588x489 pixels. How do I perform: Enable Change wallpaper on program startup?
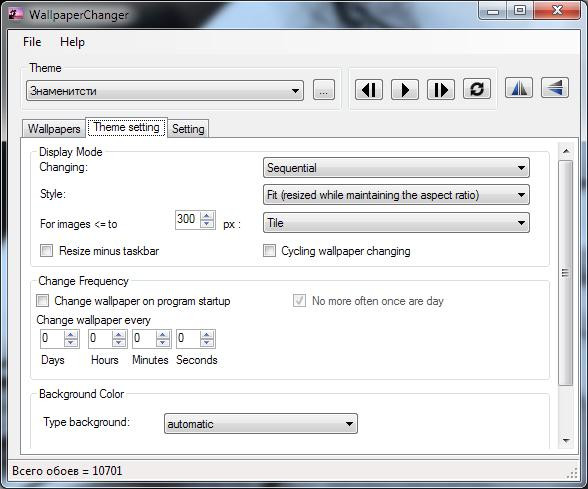(42, 300)
